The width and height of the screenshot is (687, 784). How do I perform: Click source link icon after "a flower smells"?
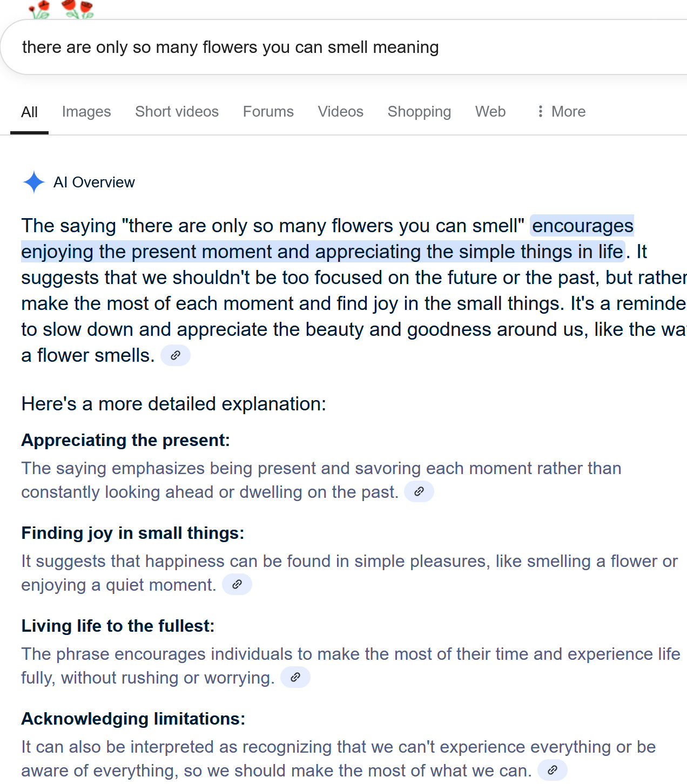176,355
